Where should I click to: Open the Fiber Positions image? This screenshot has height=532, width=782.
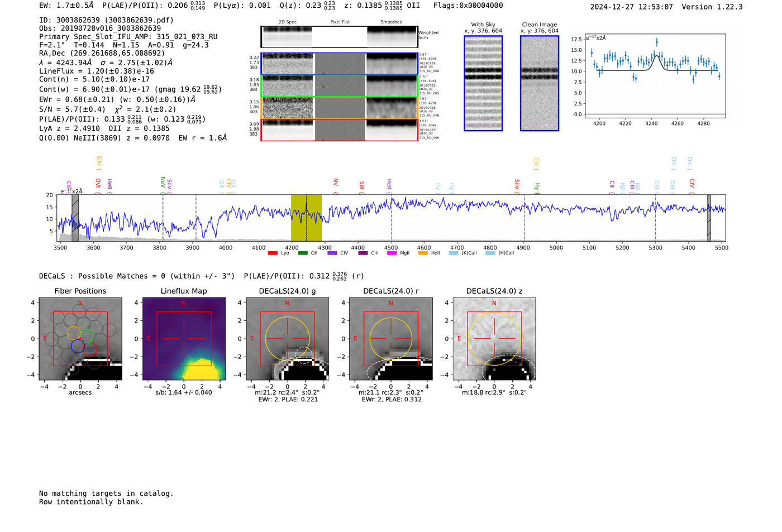(80, 338)
